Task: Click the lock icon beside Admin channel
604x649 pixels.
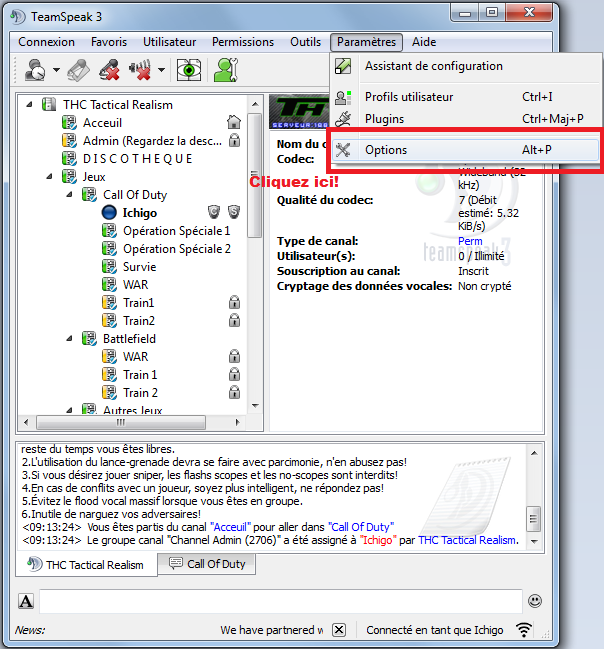Action: (x=235, y=140)
